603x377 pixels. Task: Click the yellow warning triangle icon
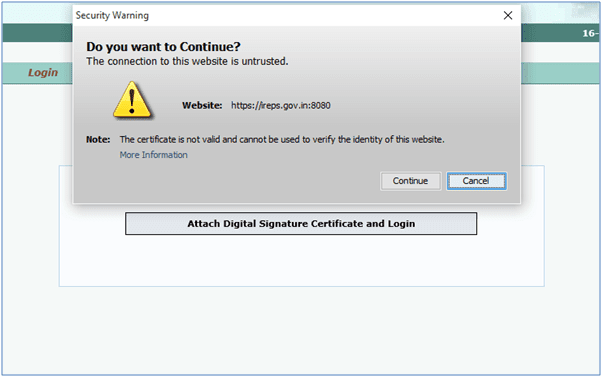point(132,100)
